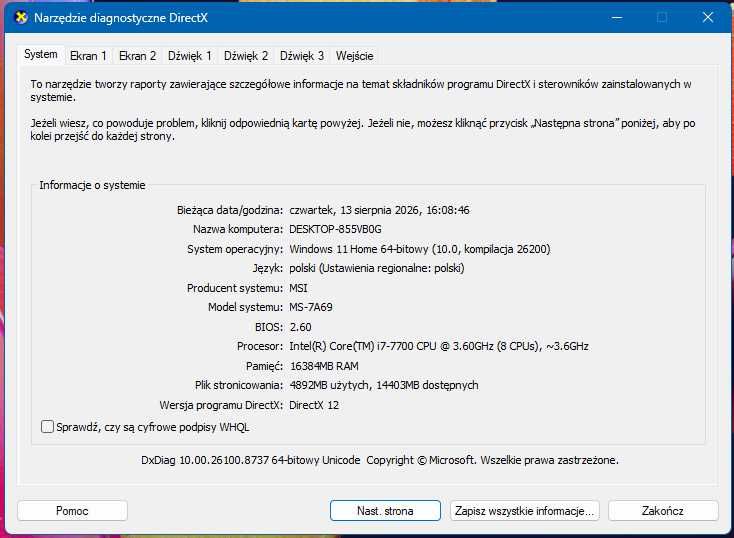Click the BIOS label
Image resolution: width=734 pixels, height=538 pixels.
tap(269, 327)
